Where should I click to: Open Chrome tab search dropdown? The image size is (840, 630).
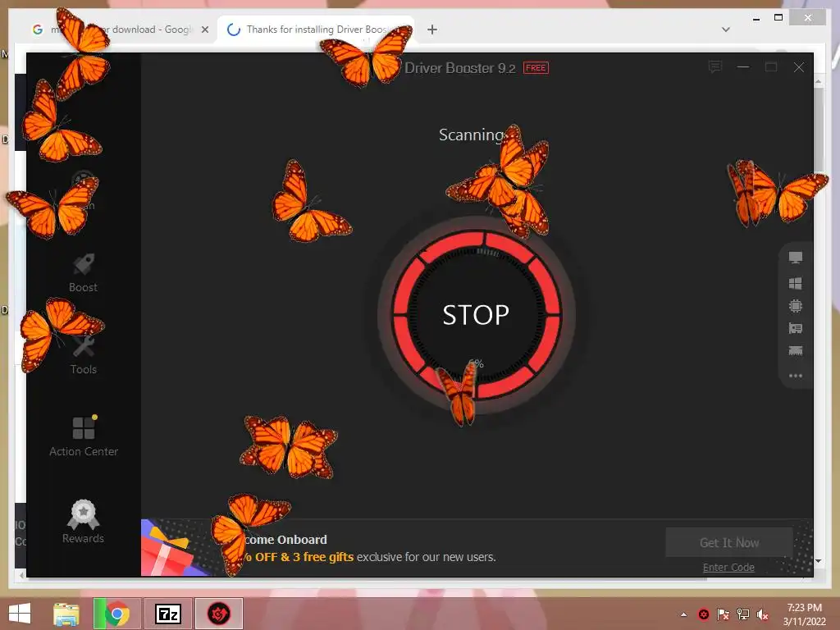(726, 30)
